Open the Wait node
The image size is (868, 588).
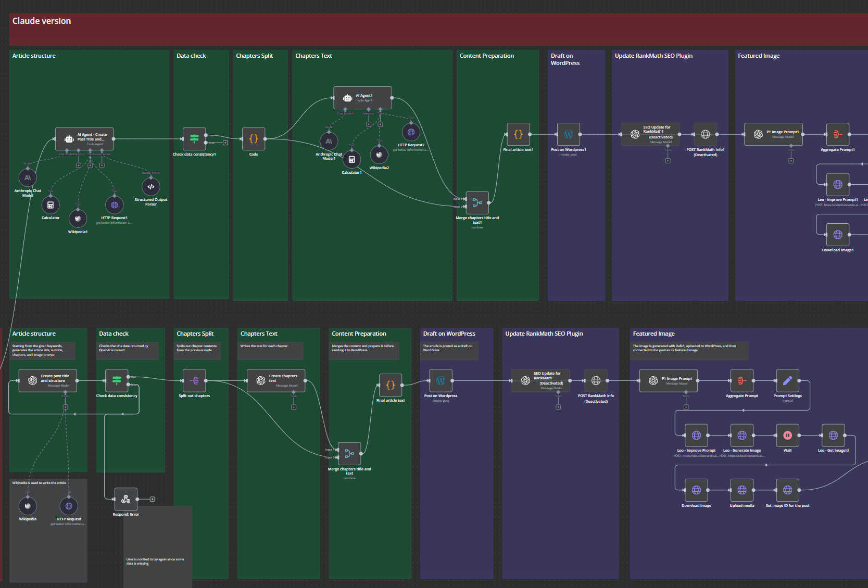pyautogui.click(x=788, y=435)
